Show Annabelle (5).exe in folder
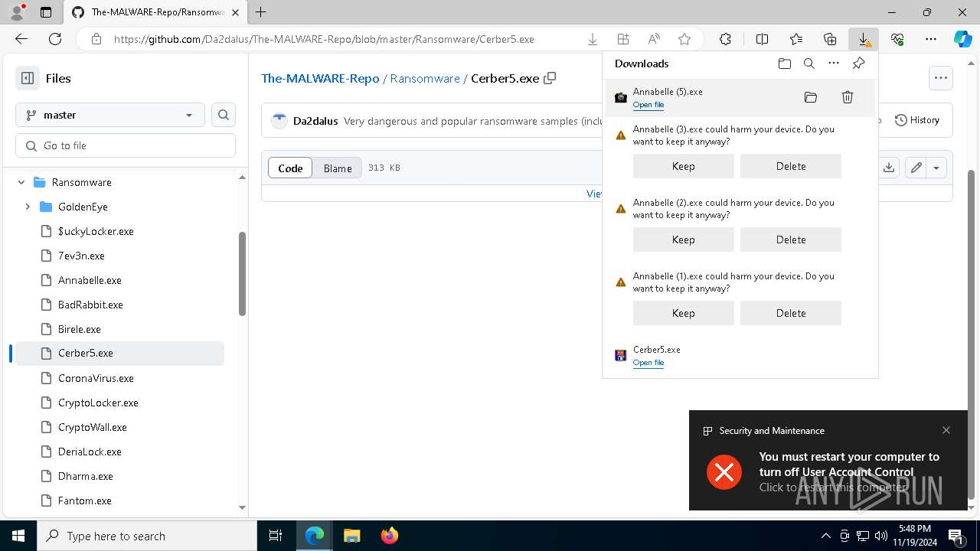 (811, 97)
